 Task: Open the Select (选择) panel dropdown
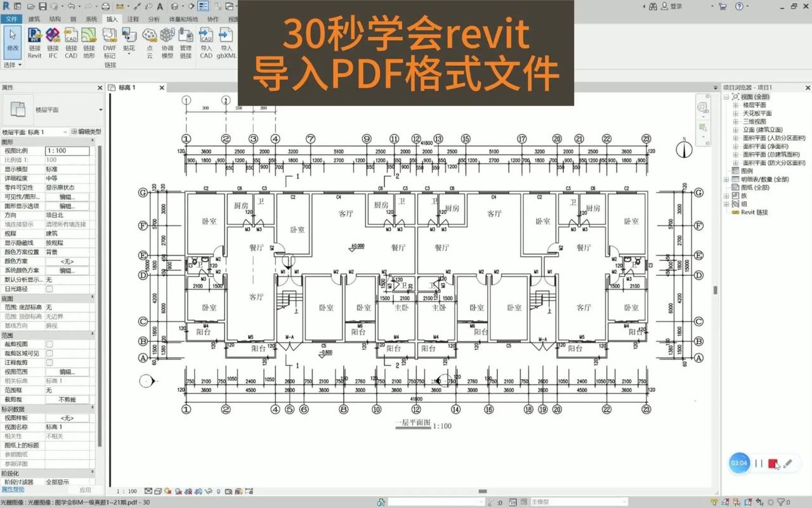pyautogui.click(x=13, y=65)
